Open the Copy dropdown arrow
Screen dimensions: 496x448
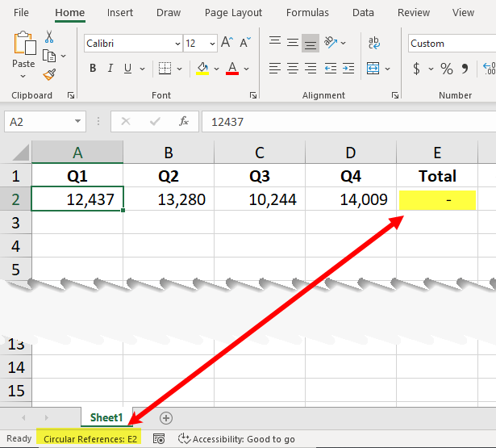click(x=63, y=56)
